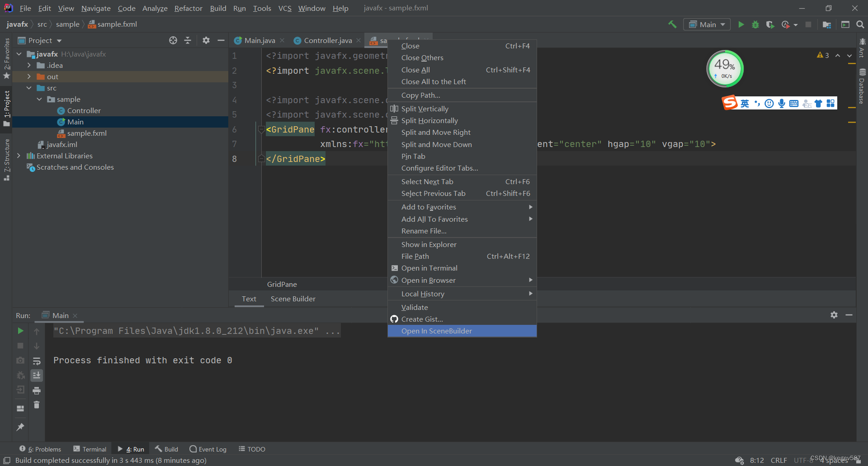Rerun the program in the Run panel
The height and width of the screenshot is (466, 868).
20,331
